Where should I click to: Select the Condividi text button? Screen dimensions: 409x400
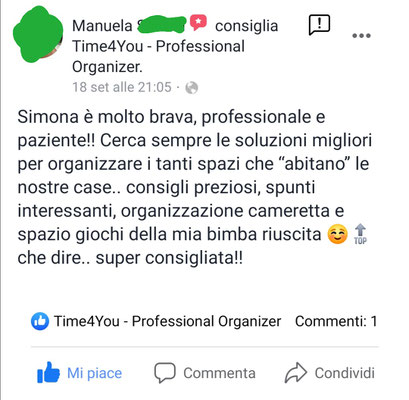point(345,373)
